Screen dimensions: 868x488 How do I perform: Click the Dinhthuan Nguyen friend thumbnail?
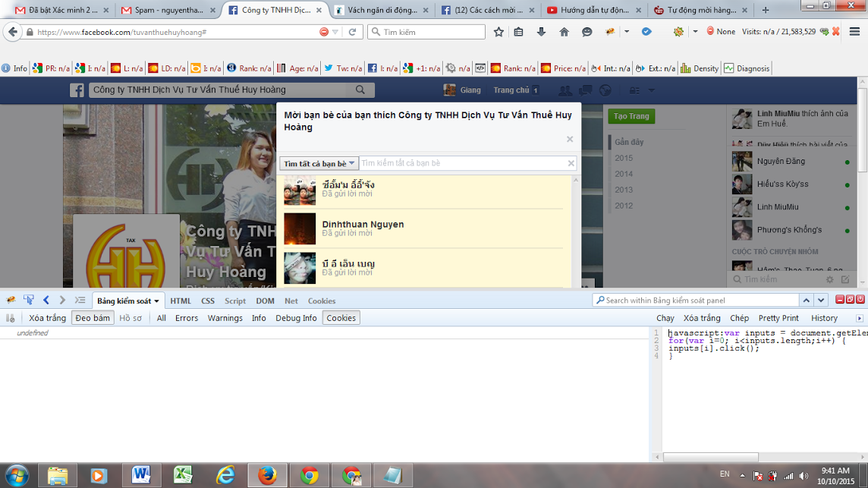coord(300,228)
